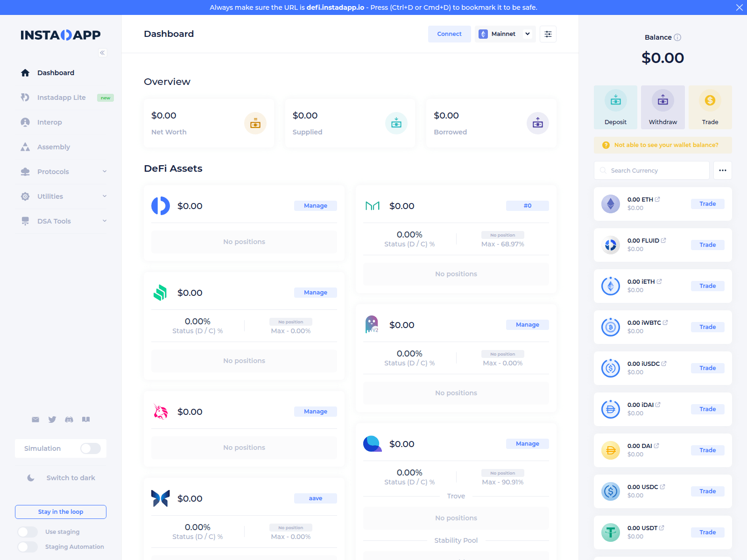Click the Compound protocol logo
The width and height of the screenshot is (747, 560).
(160, 293)
